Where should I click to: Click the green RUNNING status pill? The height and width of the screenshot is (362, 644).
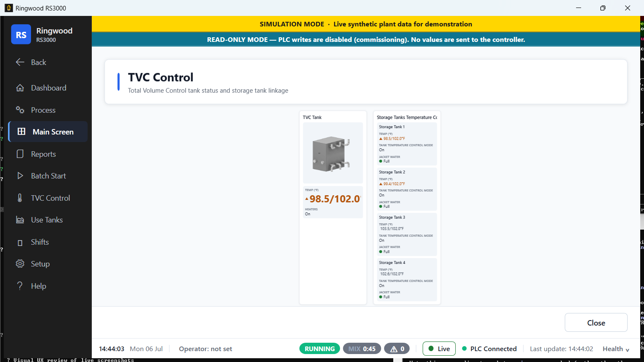point(319,349)
